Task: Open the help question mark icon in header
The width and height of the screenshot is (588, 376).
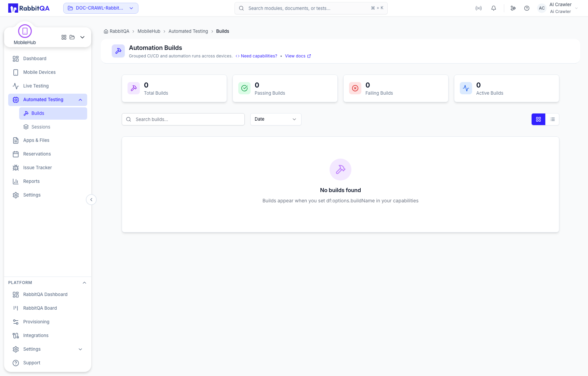Action: click(x=527, y=8)
